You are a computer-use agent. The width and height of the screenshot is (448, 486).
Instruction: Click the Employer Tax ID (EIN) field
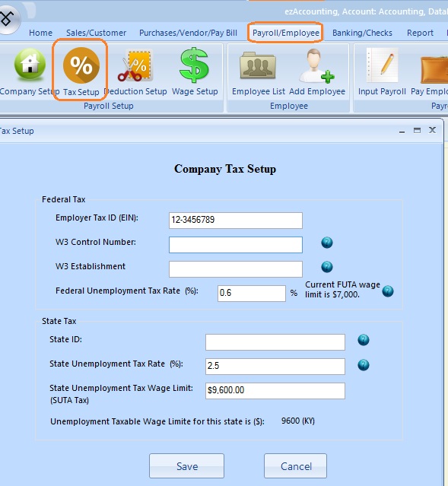(236, 221)
